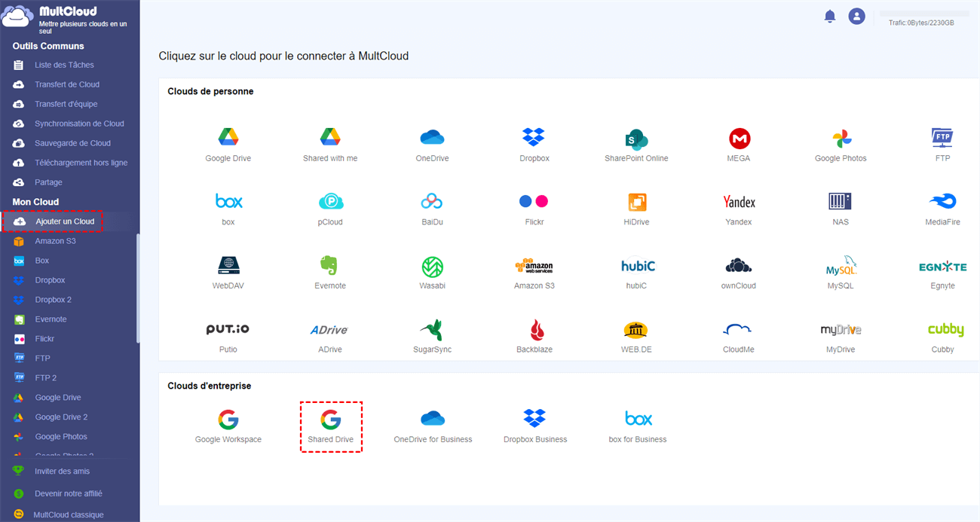Screen dimensions: 980x522
Task: Pick the CloudMe icon
Action: click(738, 330)
